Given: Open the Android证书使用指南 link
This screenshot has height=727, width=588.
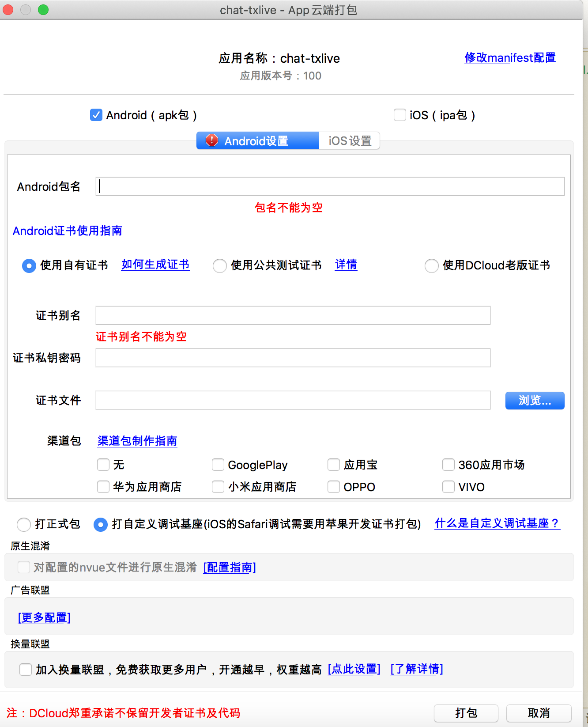Looking at the screenshot, I should click(68, 231).
